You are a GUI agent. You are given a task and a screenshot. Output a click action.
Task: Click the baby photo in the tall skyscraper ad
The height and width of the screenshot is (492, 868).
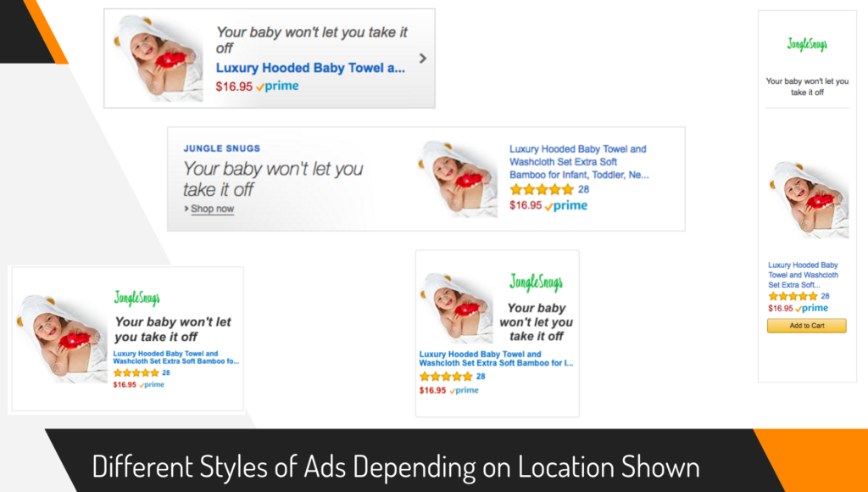tap(809, 198)
